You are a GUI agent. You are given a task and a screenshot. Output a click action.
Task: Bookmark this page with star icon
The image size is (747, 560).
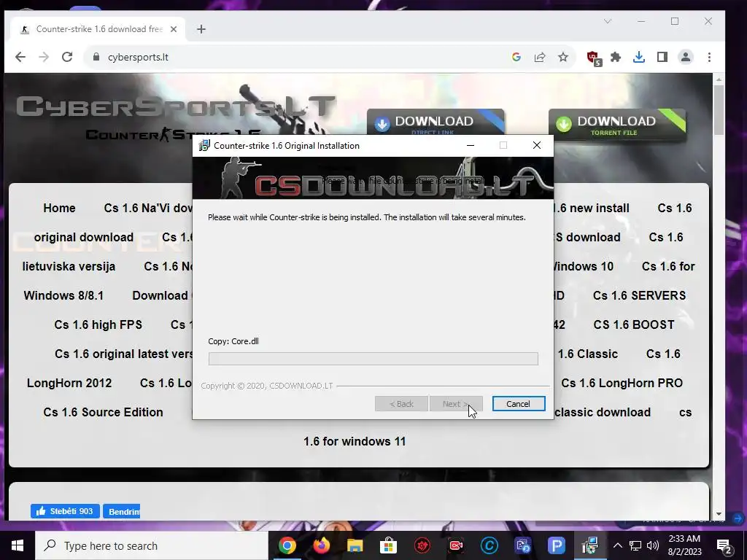[563, 57]
